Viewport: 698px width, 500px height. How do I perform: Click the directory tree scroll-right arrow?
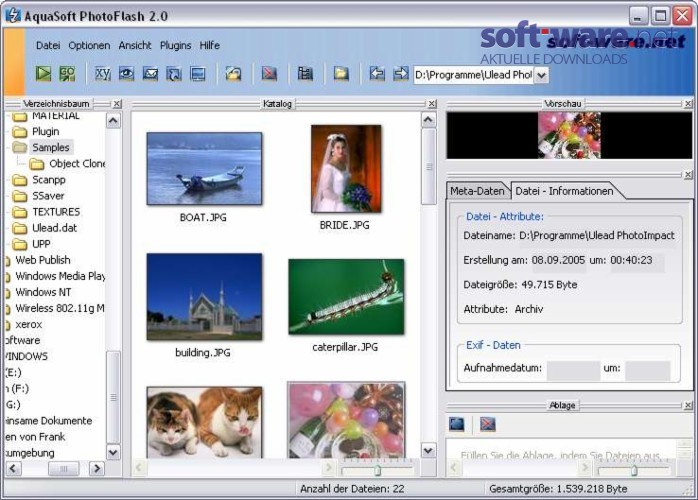tap(97, 468)
